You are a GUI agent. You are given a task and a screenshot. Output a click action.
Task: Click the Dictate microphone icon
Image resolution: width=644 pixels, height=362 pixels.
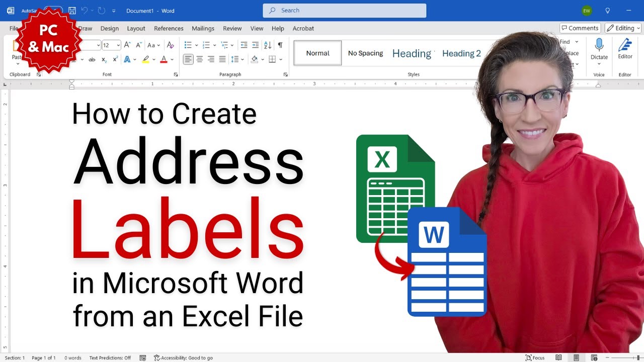pyautogui.click(x=599, y=46)
